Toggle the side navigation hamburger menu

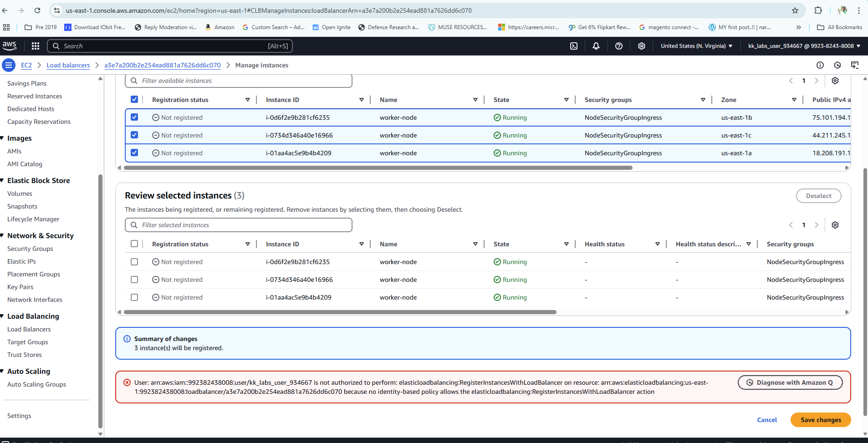pos(9,65)
